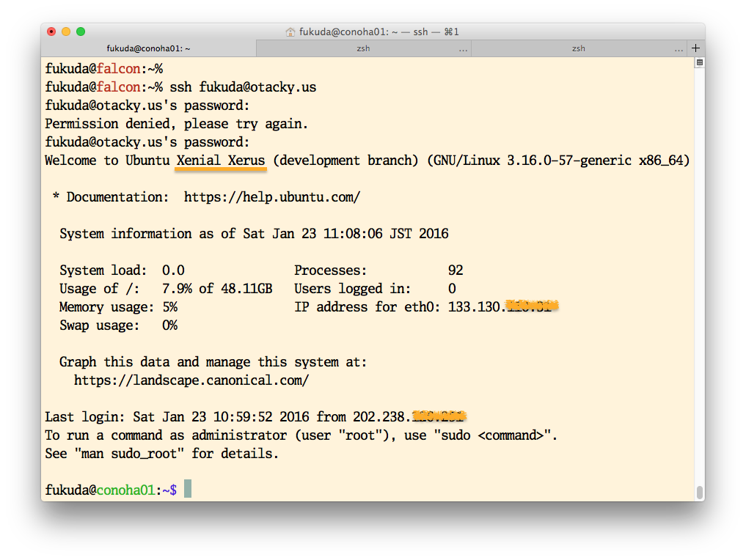746x560 pixels.
Task: Click the processes value 92
Action: 456,270
